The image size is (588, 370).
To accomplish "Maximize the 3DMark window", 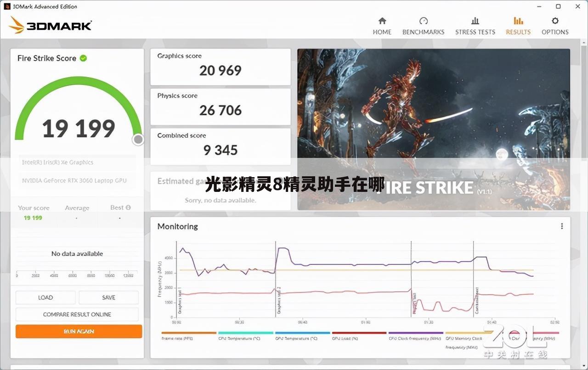I will (558, 6).
